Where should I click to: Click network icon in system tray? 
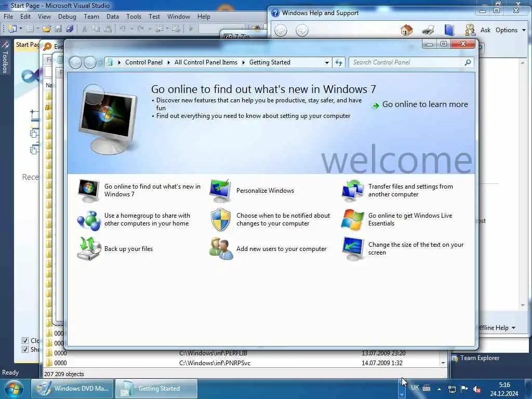[x=451, y=389]
